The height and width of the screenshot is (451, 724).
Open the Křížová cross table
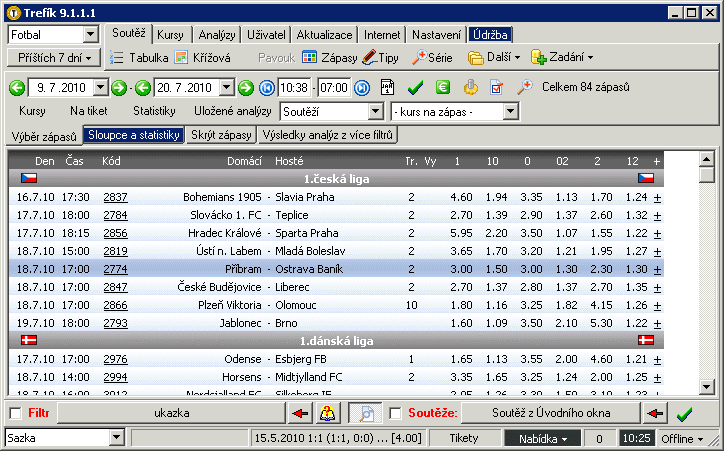[203, 58]
